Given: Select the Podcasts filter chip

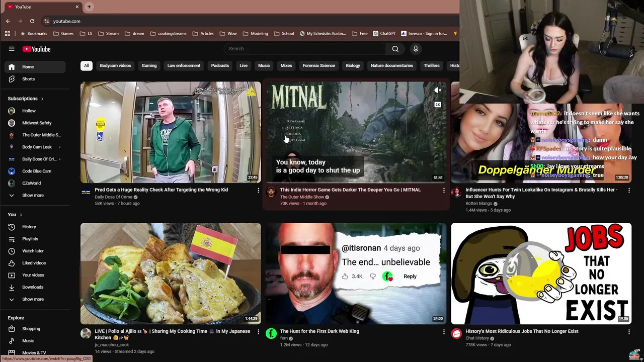Looking at the screenshot, I should [x=220, y=66].
